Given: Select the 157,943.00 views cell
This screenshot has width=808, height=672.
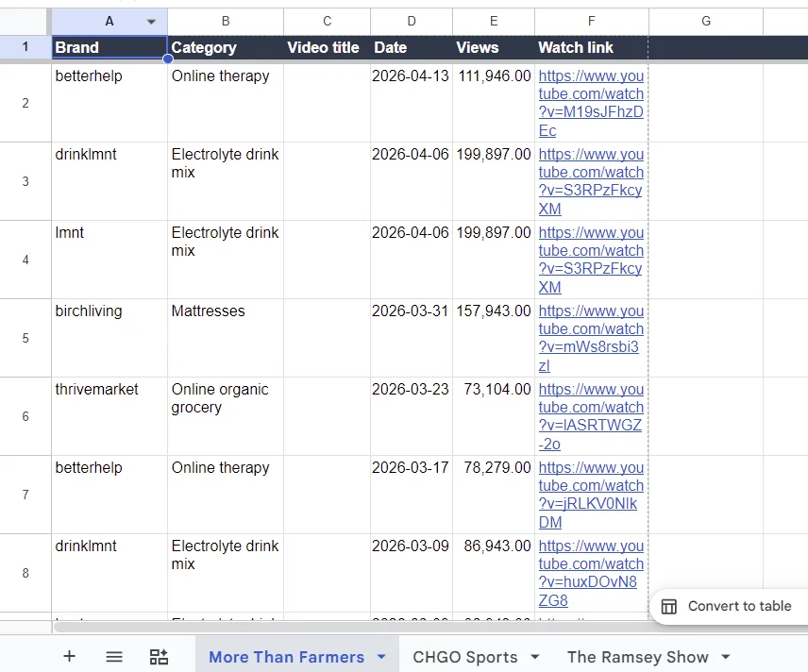Looking at the screenshot, I should point(494,338).
